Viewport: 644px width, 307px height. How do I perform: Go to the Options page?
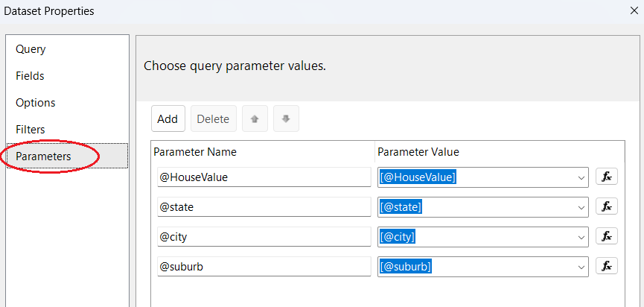coord(35,103)
